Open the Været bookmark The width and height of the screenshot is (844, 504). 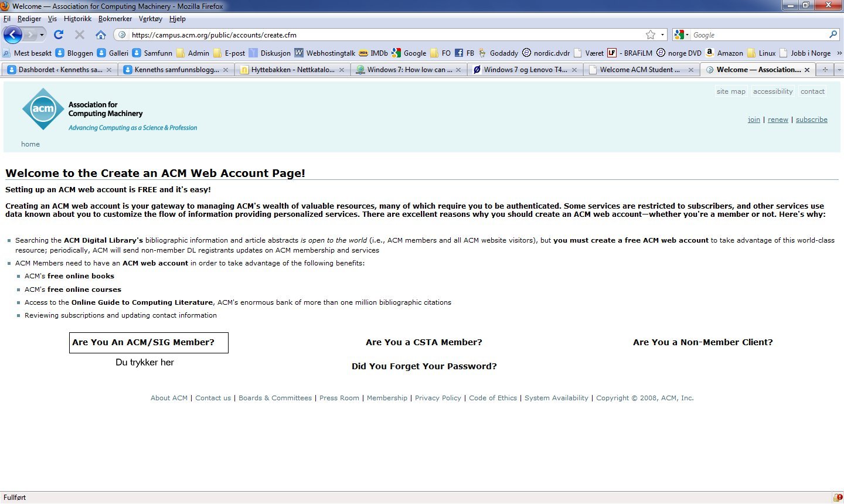[x=588, y=53]
